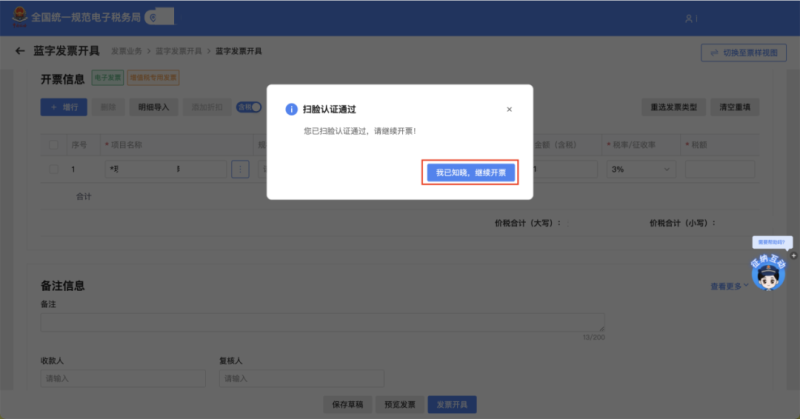Check the select-all checkbox in table header
The width and height of the screenshot is (800, 419).
point(54,145)
